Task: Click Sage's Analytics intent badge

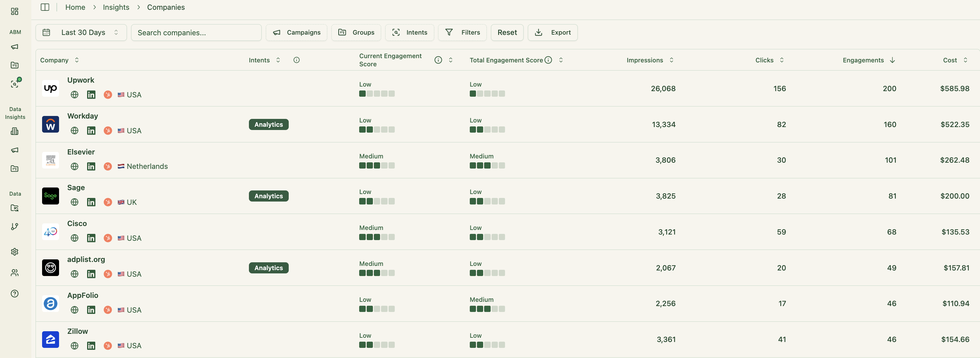Action: coord(268,196)
